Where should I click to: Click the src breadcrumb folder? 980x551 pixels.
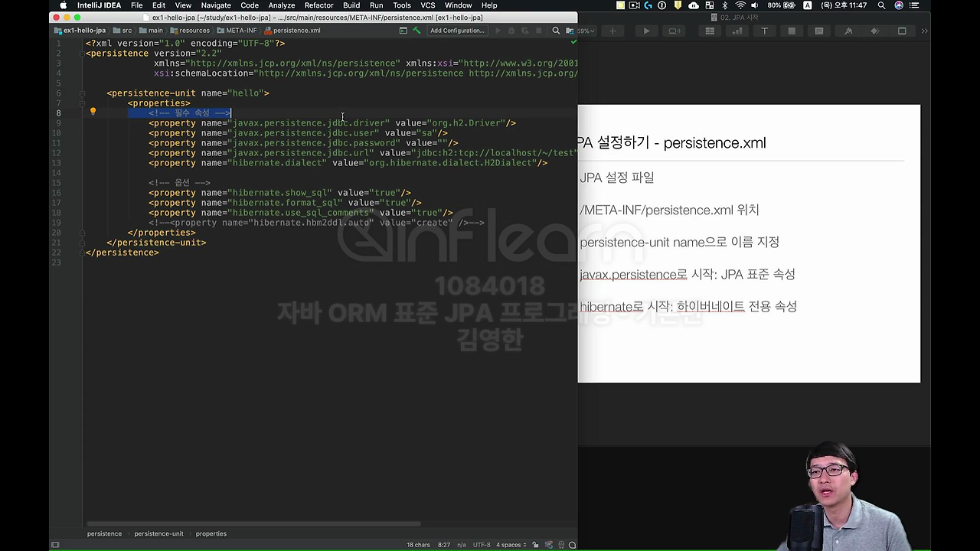click(122, 31)
